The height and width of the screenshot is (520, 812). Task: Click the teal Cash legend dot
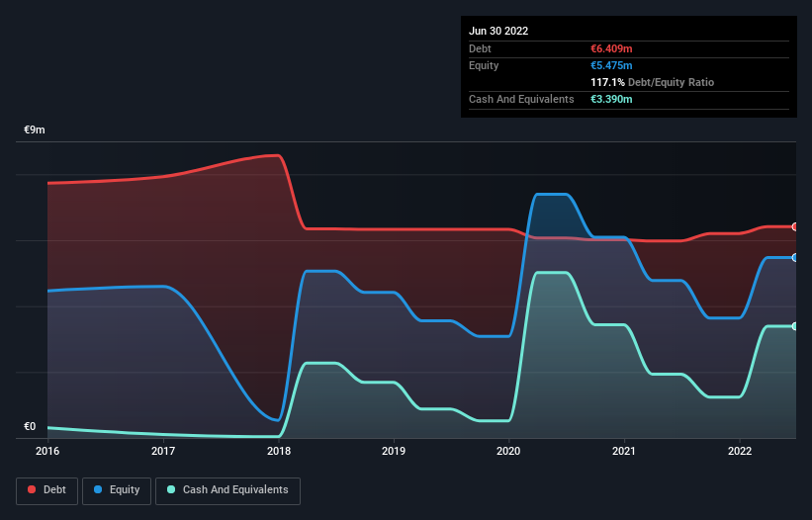tap(171, 489)
